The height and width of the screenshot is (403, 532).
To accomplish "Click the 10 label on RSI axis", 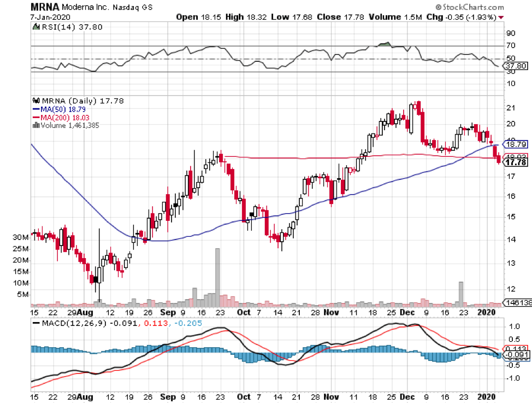I will coord(511,83).
